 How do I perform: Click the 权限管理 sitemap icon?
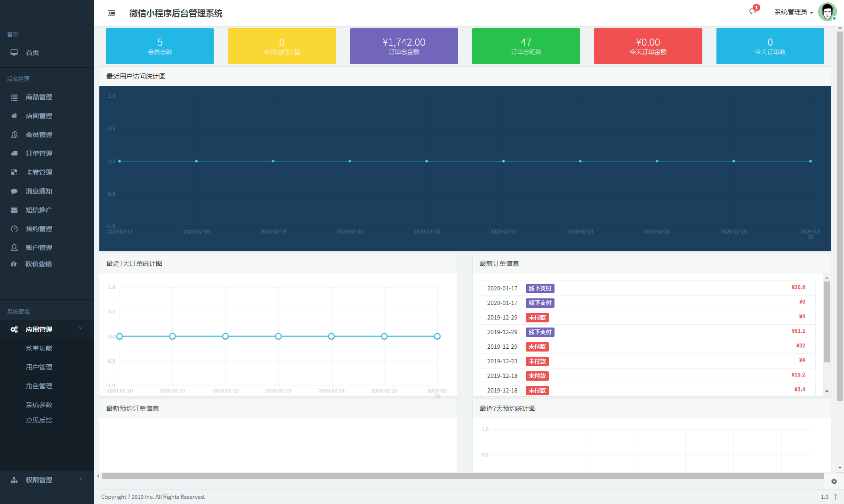(x=14, y=480)
